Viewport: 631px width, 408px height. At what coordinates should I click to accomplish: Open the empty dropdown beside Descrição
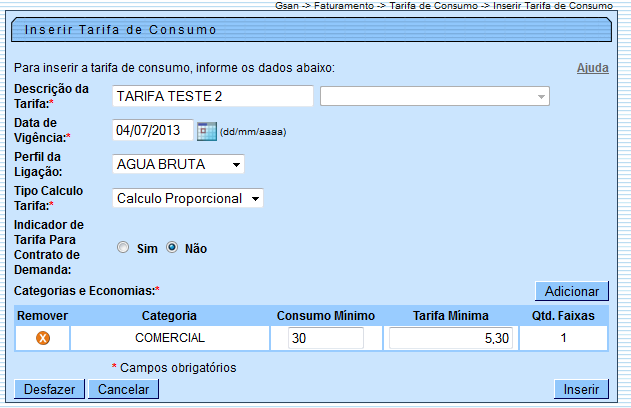coord(435,96)
